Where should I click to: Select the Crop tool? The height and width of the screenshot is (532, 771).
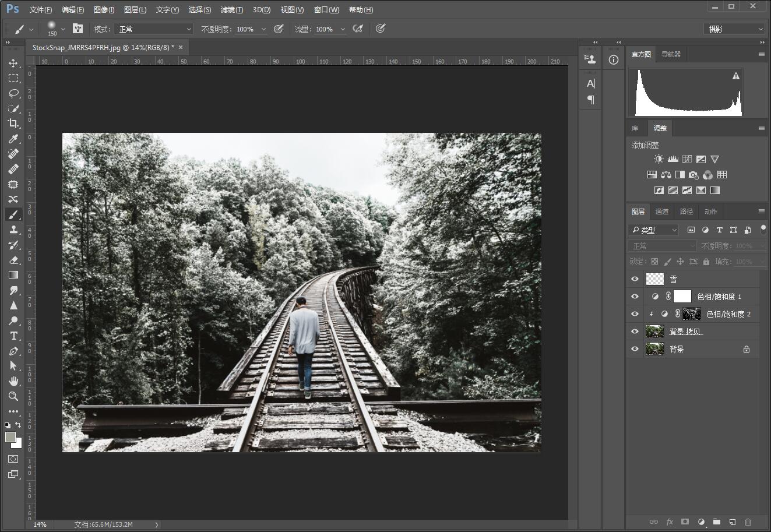tap(13, 124)
